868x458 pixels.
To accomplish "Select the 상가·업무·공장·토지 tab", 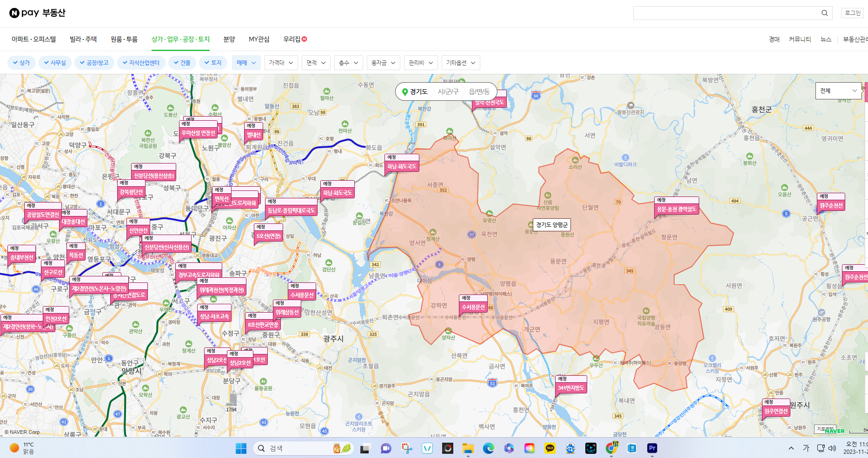I will tap(180, 39).
